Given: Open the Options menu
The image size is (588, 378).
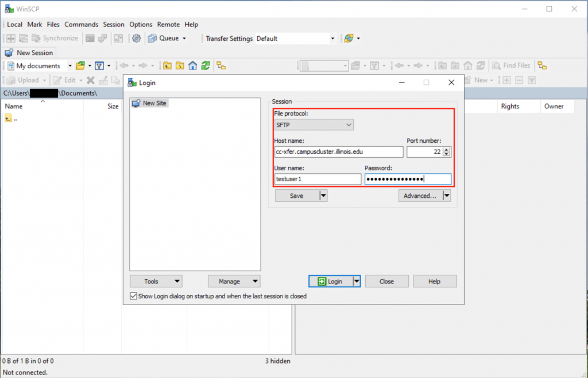Looking at the screenshot, I should (x=141, y=24).
